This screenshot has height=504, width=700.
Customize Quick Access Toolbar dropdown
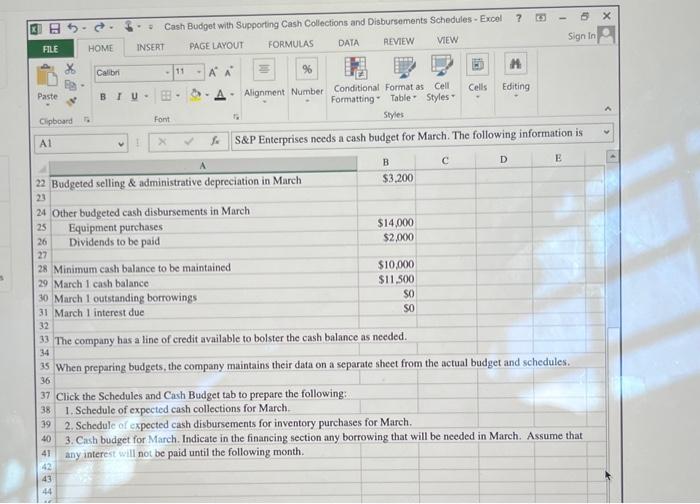tap(150, 26)
